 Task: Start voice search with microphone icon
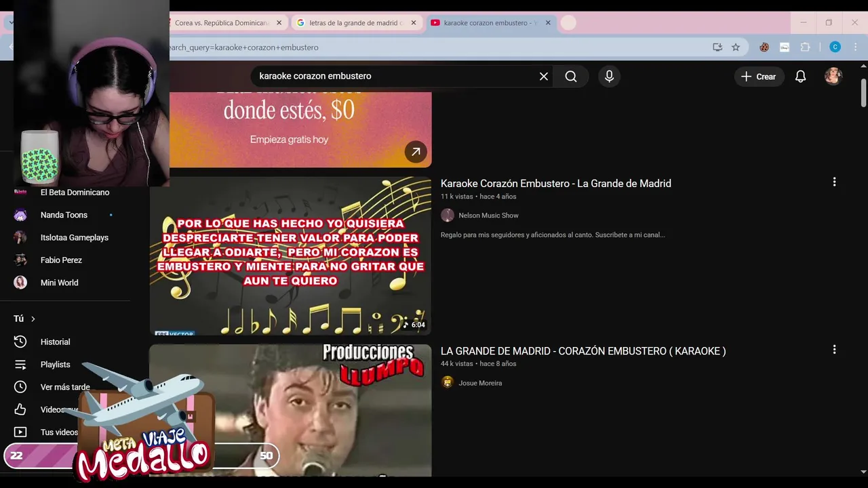pyautogui.click(x=609, y=77)
